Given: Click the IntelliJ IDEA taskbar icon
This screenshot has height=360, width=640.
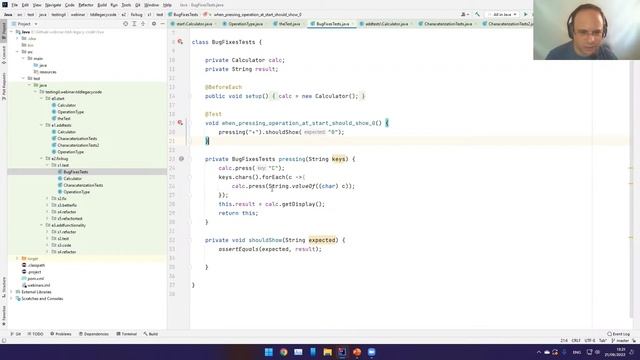Looking at the screenshot, I should pyautogui.click(x=342, y=352).
